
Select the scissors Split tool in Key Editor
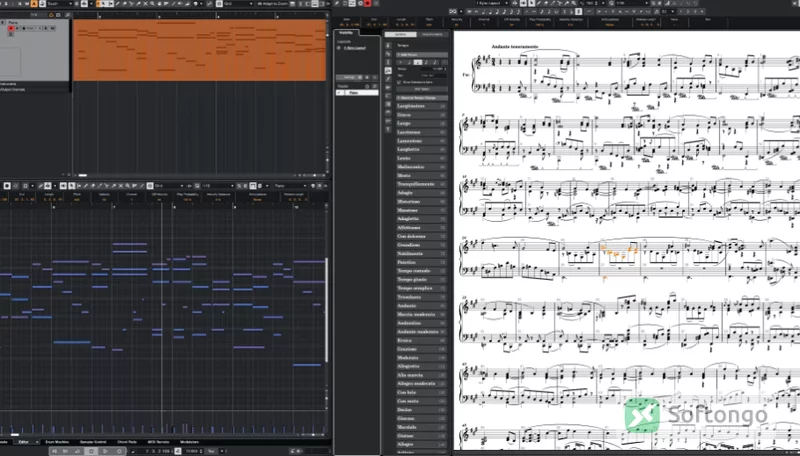106,186
